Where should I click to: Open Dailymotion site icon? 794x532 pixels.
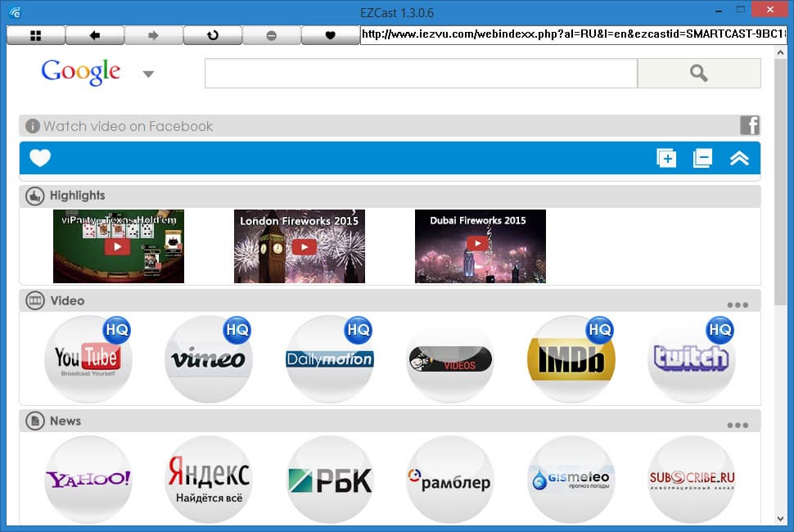[330, 358]
